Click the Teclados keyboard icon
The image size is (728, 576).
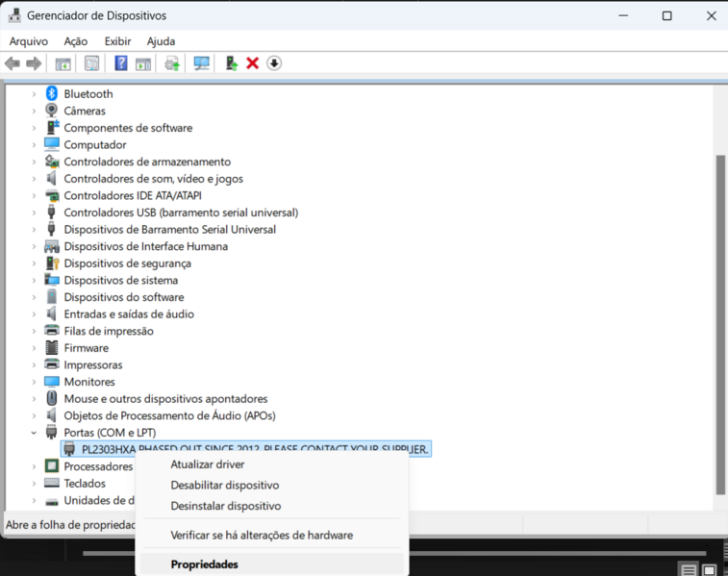(52, 483)
